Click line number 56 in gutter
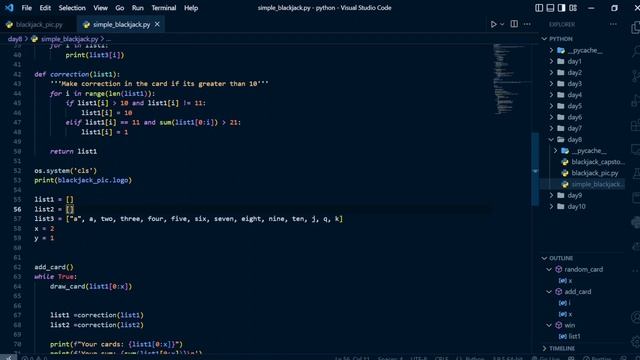Screen dimensions: 640x360 [x=17, y=209]
